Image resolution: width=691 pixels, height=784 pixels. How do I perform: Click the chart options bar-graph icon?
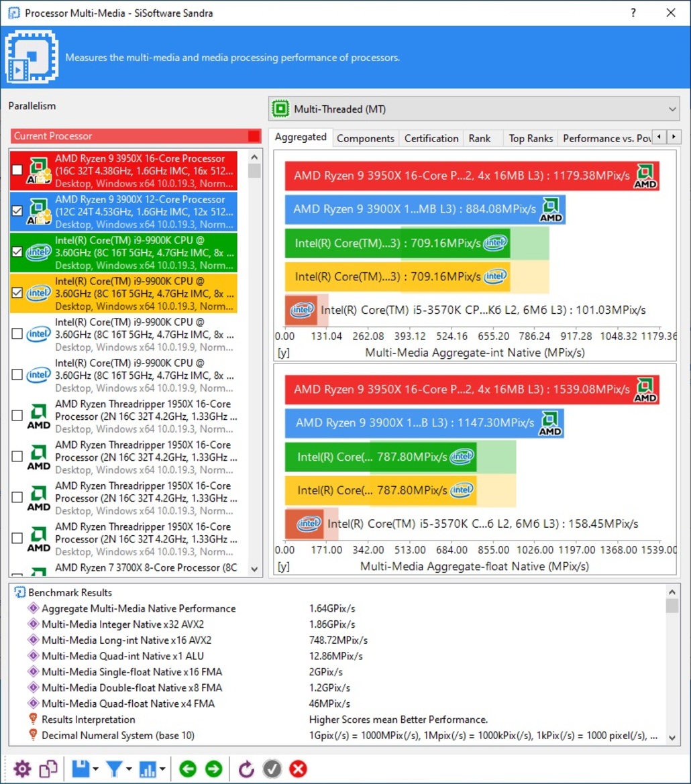148,769
